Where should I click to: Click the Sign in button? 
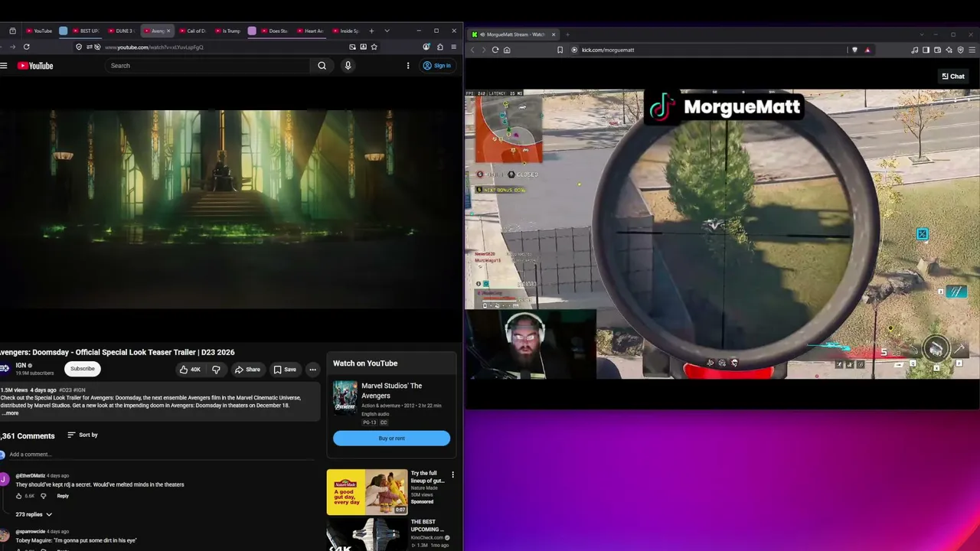coord(437,66)
